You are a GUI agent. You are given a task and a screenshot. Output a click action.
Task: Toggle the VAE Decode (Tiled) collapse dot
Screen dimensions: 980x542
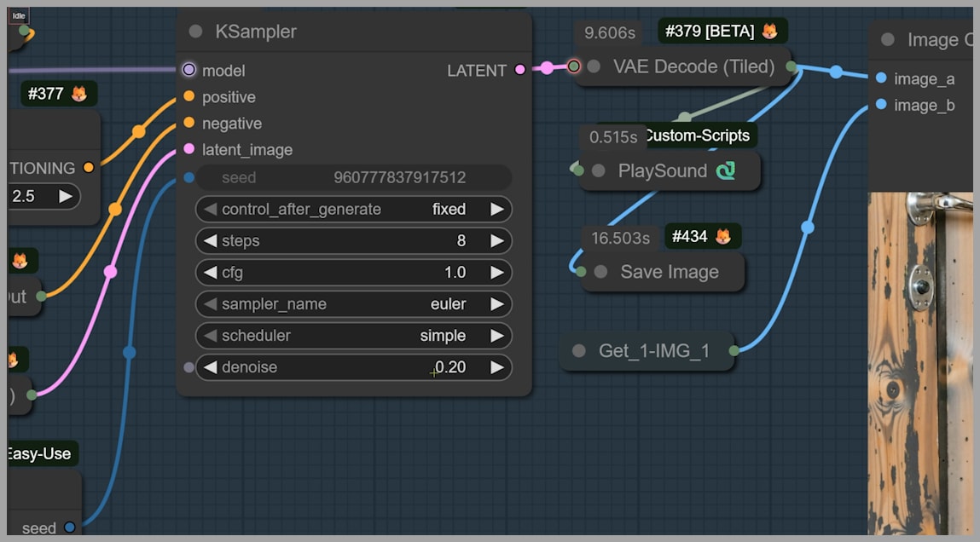click(x=594, y=66)
